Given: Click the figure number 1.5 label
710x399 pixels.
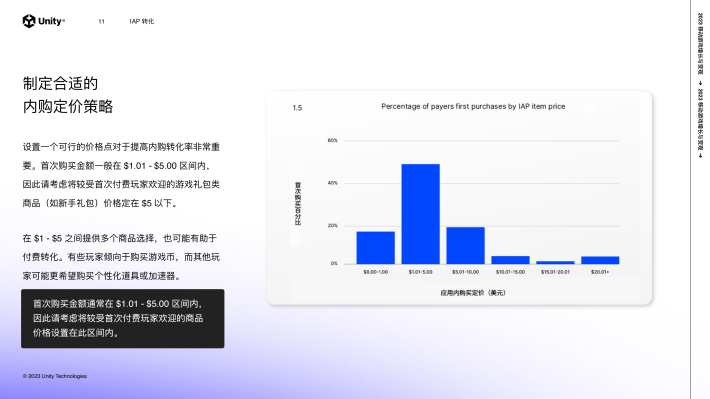Looking at the screenshot, I should point(297,108).
